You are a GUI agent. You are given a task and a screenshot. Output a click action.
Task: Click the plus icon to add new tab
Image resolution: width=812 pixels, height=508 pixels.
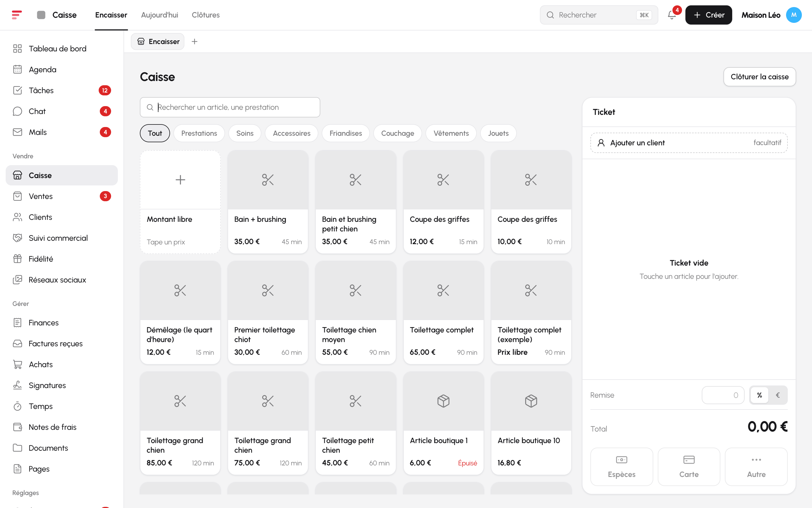194,41
